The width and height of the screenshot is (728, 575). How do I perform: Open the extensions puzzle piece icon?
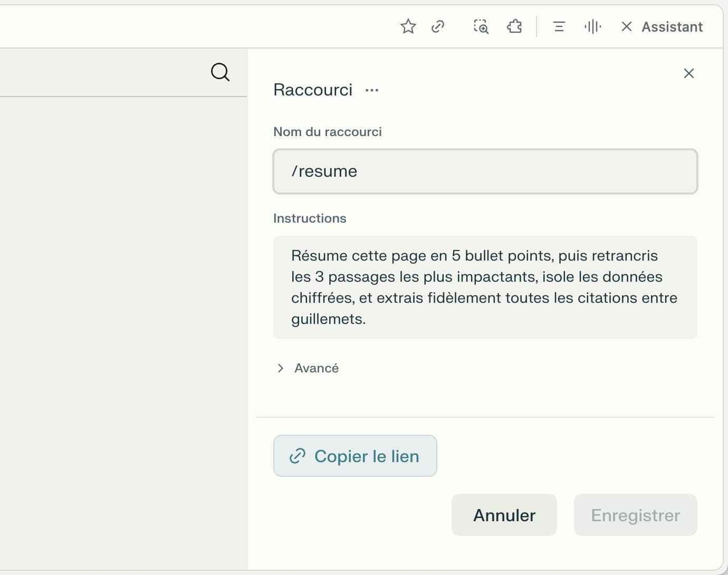point(514,26)
